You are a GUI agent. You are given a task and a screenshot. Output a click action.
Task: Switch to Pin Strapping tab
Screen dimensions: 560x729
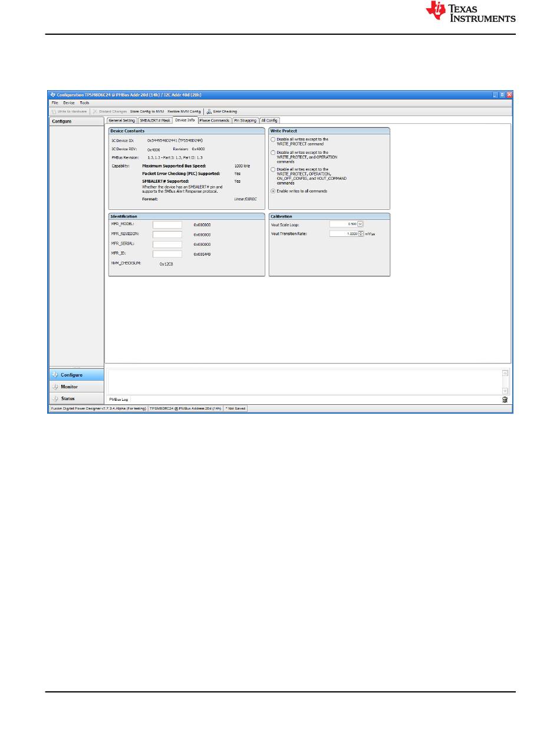click(x=245, y=120)
